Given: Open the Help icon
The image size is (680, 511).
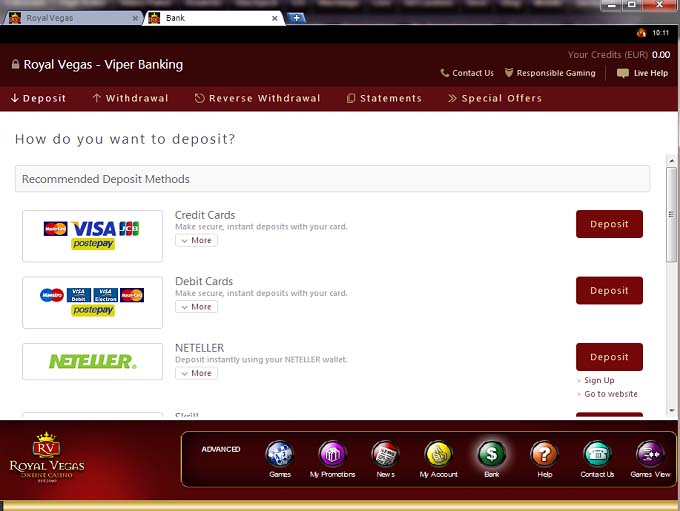Looking at the screenshot, I should pyautogui.click(x=544, y=455).
